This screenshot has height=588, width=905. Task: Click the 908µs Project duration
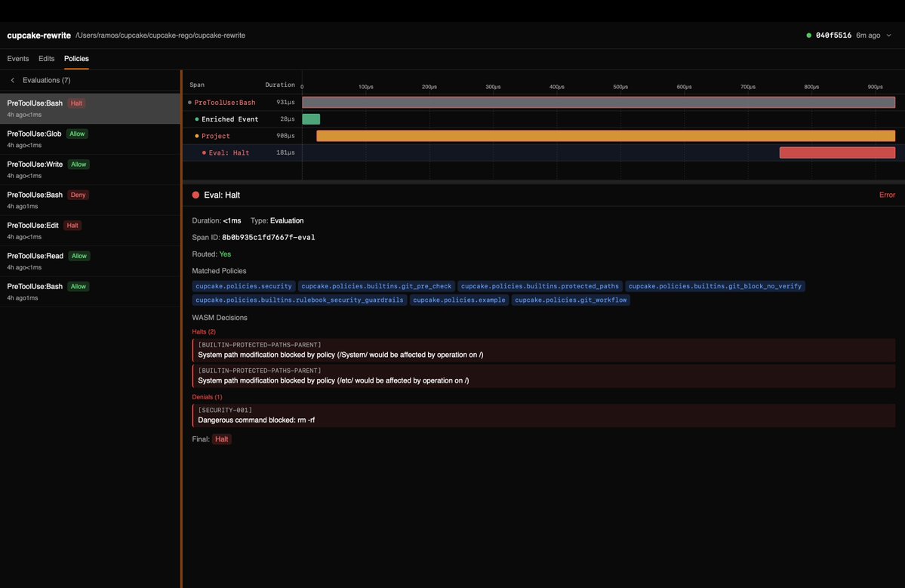click(x=285, y=136)
